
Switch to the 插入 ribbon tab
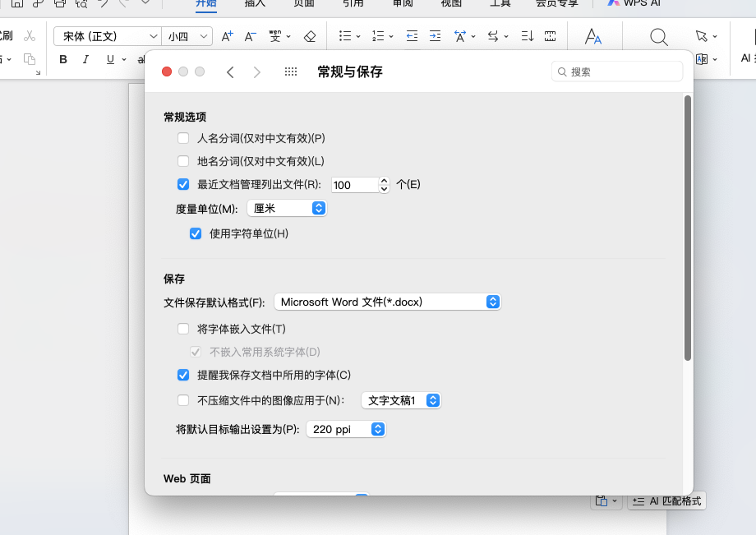(255, 3)
